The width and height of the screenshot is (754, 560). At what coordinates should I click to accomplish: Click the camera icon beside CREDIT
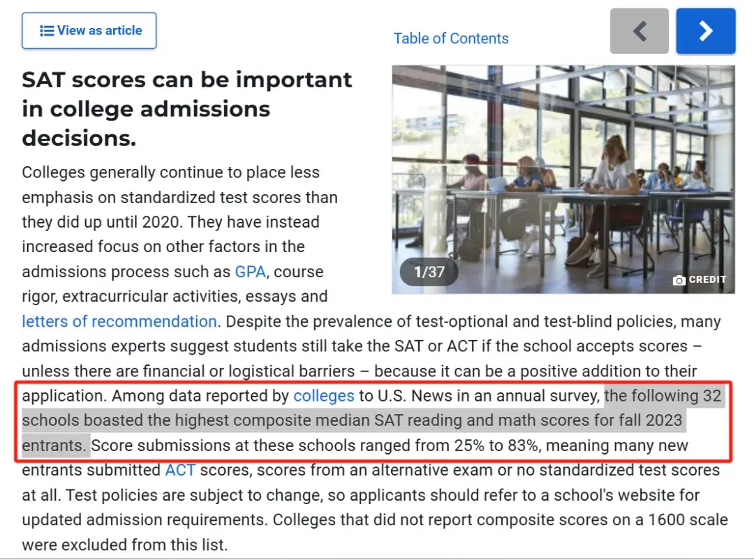click(x=679, y=280)
